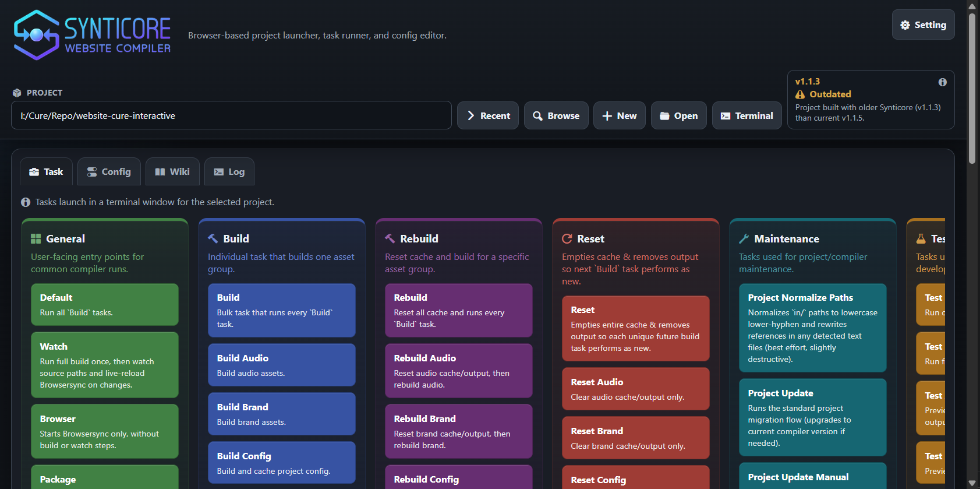Run the Rebuild Audio task
The height and width of the screenshot is (489, 980).
click(458, 371)
